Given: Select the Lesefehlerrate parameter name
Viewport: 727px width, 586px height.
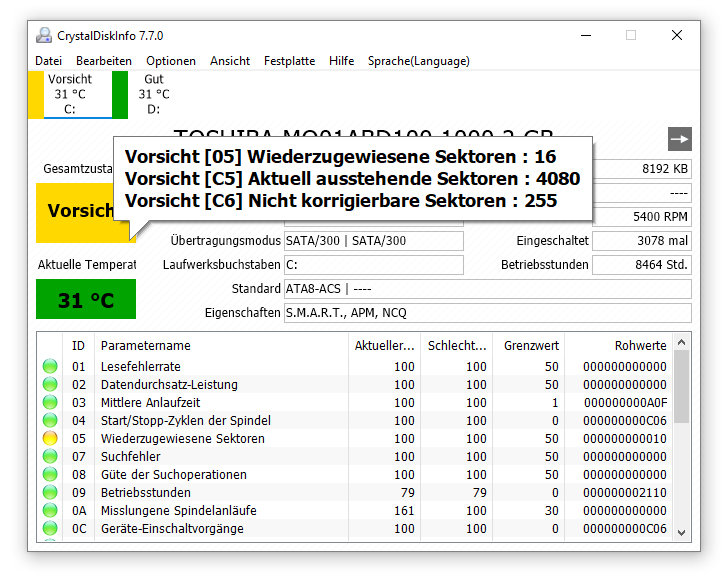Looking at the screenshot, I should pyautogui.click(x=140, y=366).
